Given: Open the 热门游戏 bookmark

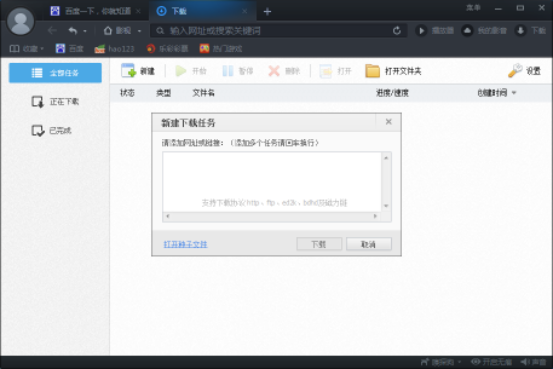Looking at the screenshot, I should (x=221, y=49).
